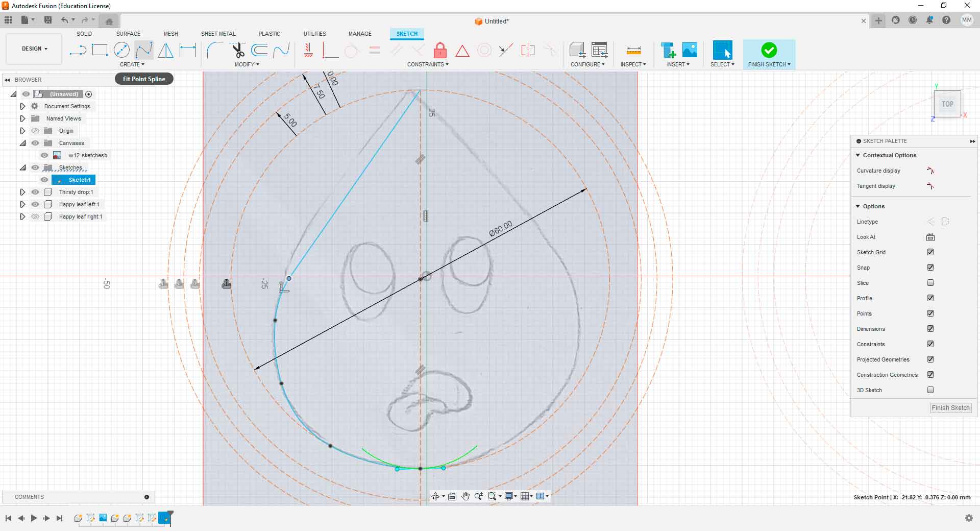Image resolution: width=980 pixels, height=531 pixels.
Task: Play the design history timeline
Action: [x=34, y=518]
